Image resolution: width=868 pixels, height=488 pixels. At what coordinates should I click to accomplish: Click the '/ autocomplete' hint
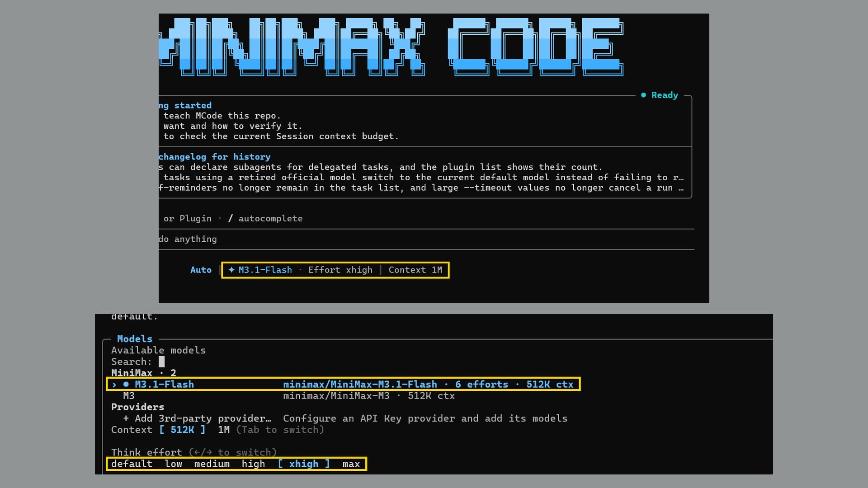click(x=265, y=218)
